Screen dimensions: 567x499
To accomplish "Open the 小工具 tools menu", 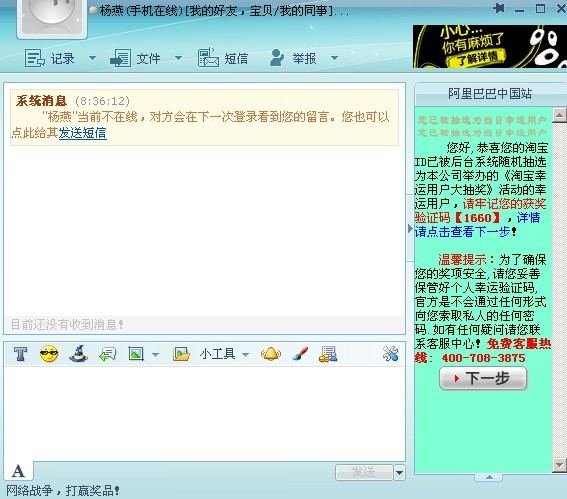I will coord(224,354).
